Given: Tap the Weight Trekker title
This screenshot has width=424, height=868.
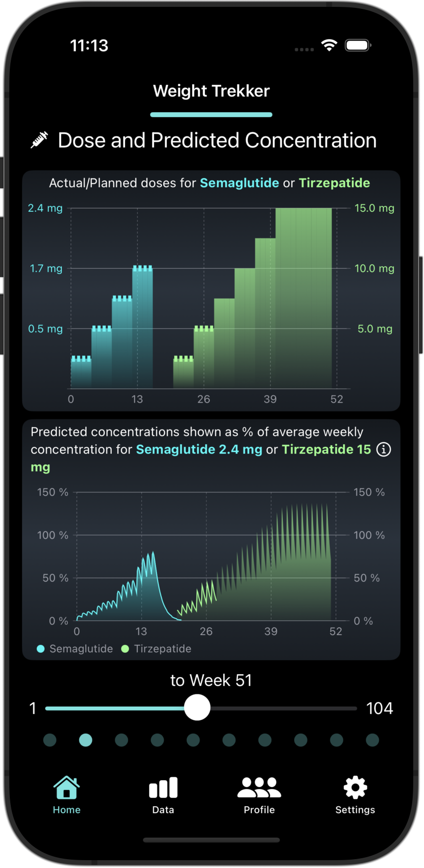Looking at the screenshot, I should [x=211, y=91].
